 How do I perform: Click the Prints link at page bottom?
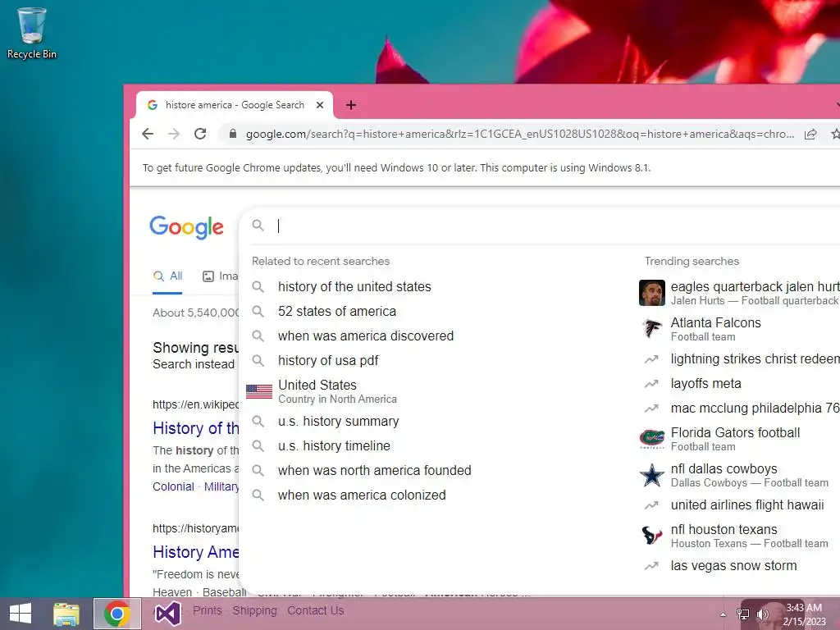208,610
